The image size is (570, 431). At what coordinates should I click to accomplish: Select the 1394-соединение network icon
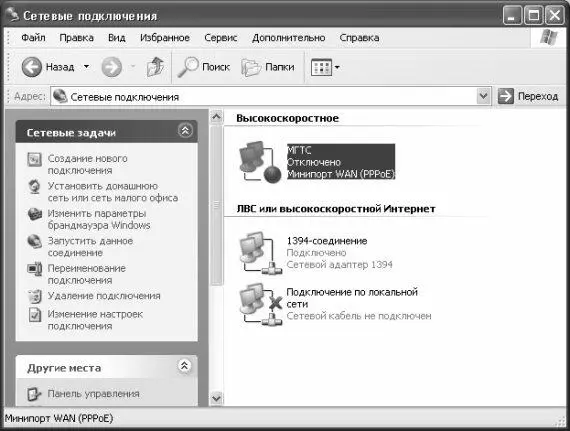pos(260,253)
